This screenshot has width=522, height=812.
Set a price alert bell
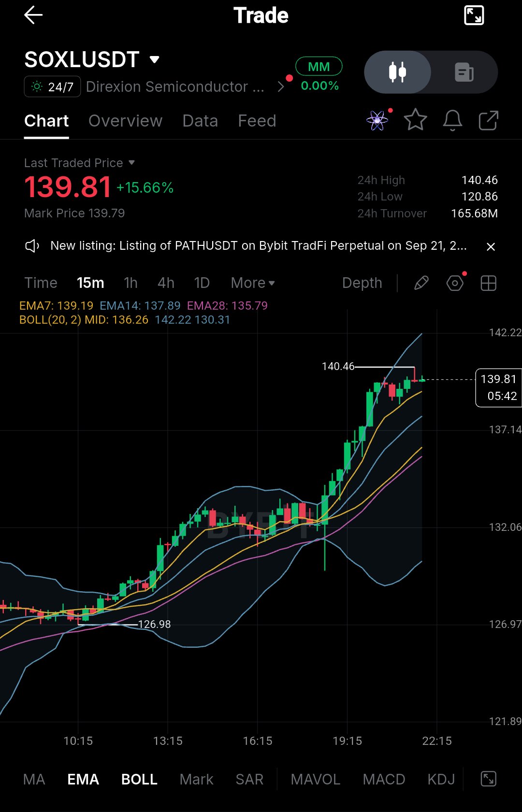coord(452,120)
